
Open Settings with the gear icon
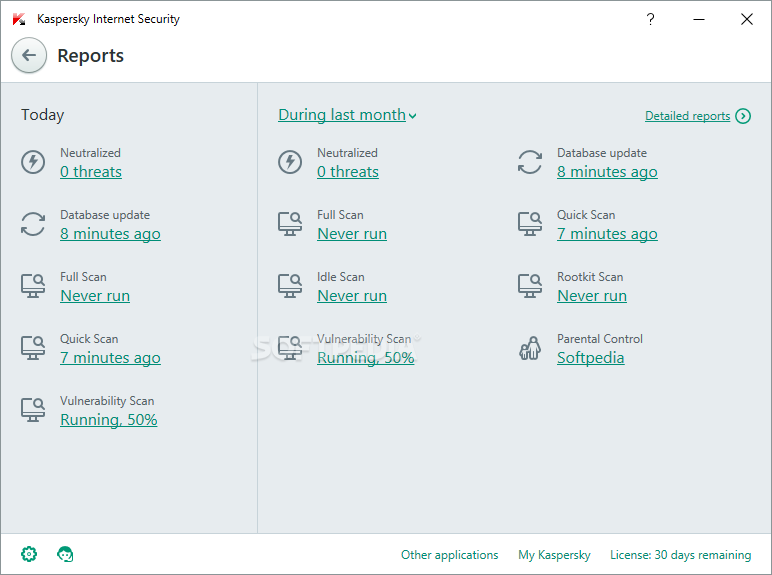click(x=29, y=554)
